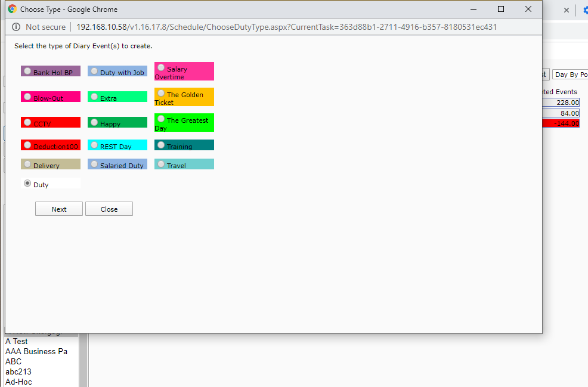Select the CCTV radio button
This screenshot has height=387, width=588.
tap(27, 123)
